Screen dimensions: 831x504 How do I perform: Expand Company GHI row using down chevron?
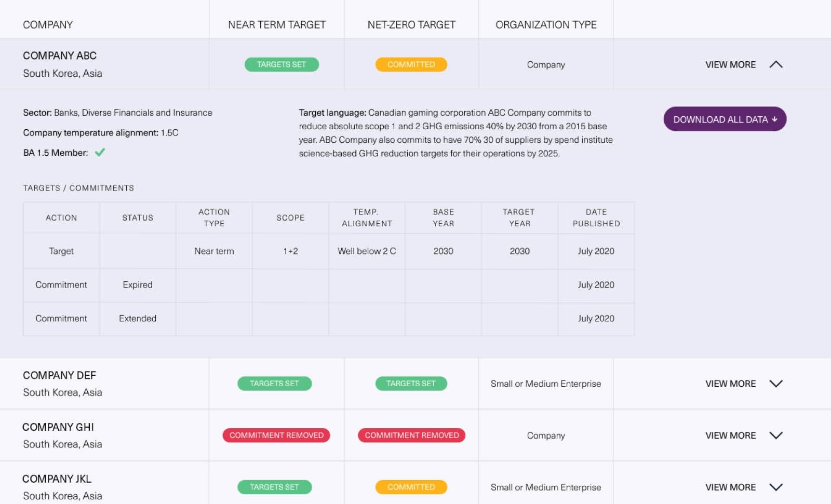tap(775, 435)
